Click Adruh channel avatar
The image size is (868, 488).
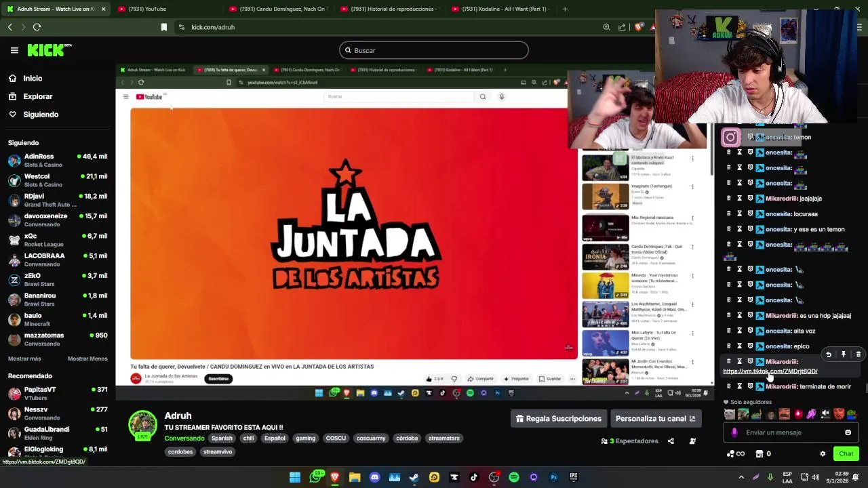(142, 424)
